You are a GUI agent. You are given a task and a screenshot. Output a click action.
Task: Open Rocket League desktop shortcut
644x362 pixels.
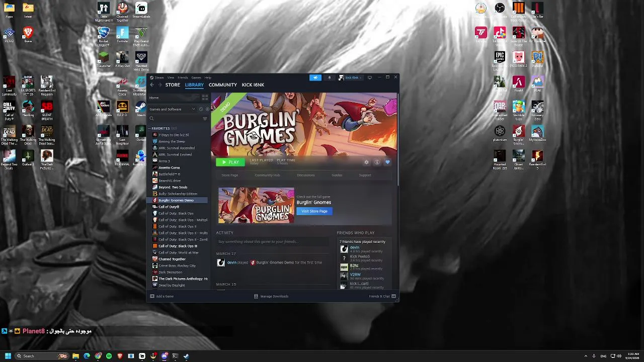pos(104,35)
